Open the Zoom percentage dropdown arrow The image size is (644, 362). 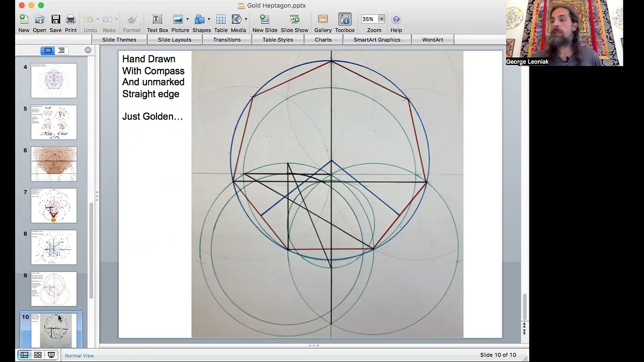381,19
